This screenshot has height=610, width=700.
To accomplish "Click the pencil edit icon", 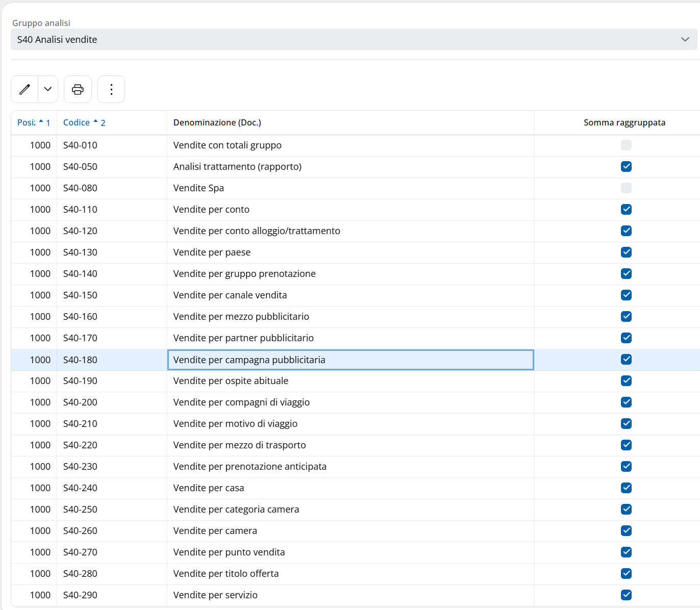I will click(x=24, y=89).
